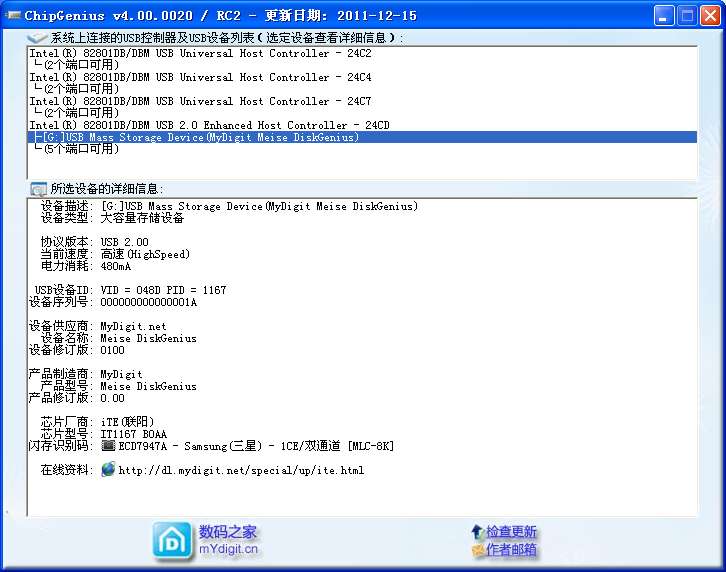
Task: Click the flash chip icon before ECD7947A
Action: 108,446
